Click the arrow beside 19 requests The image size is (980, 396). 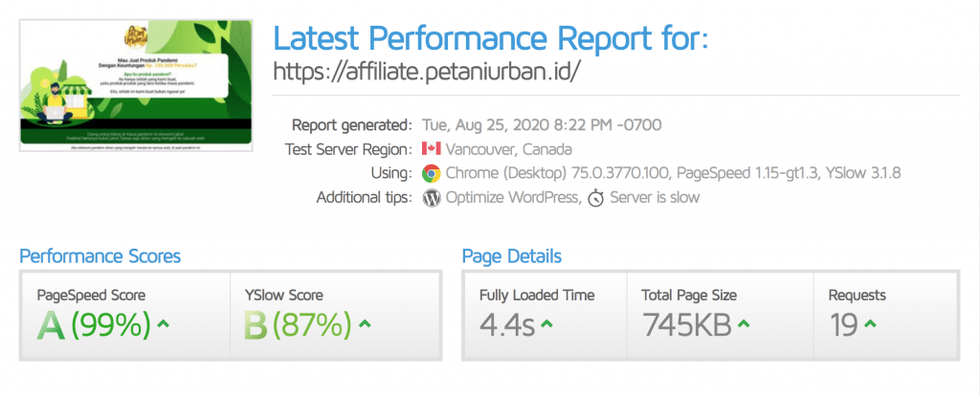coord(870,323)
